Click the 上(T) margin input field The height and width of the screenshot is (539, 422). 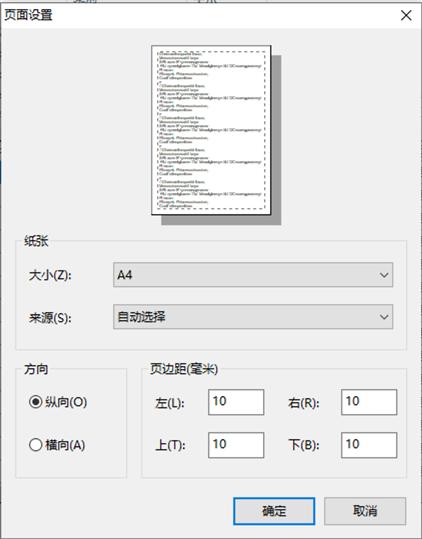(236, 445)
